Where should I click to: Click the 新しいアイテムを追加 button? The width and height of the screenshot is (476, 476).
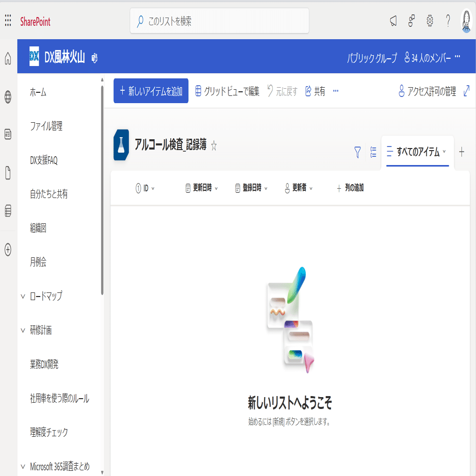click(x=151, y=91)
